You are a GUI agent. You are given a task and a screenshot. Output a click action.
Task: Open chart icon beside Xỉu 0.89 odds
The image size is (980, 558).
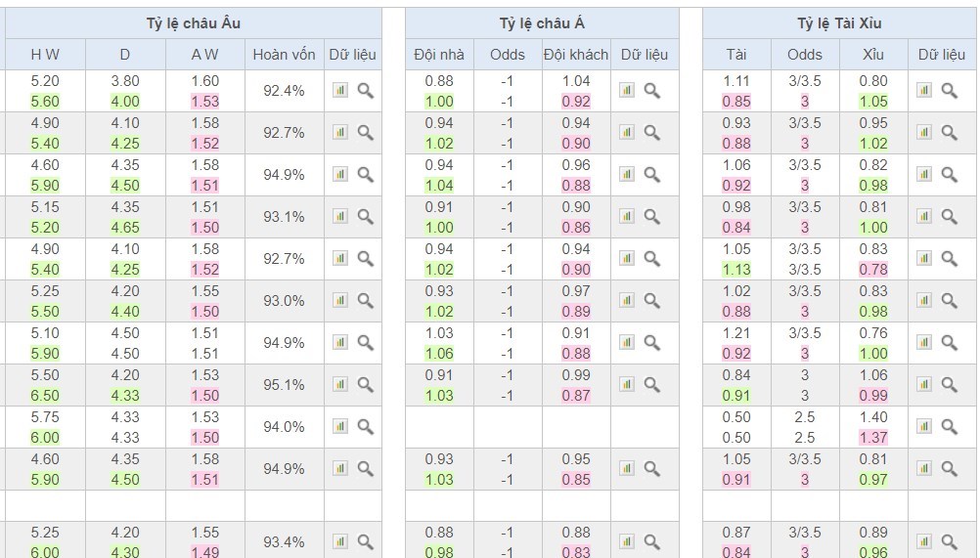click(x=924, y=542)
